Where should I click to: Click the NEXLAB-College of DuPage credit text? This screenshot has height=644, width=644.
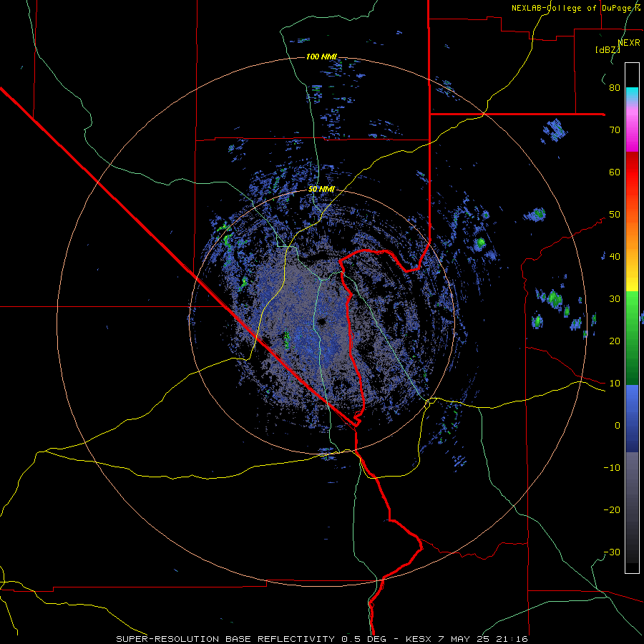[576, 8]
